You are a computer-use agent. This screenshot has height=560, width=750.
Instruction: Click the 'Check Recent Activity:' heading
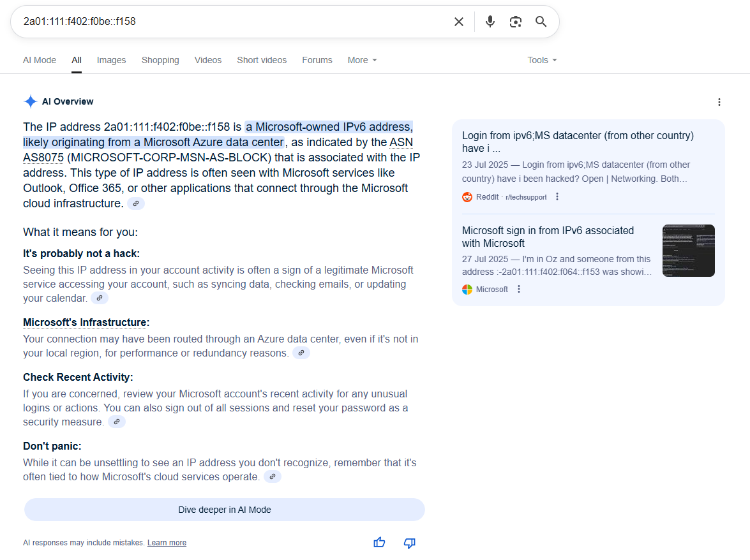tap(78, 378)
